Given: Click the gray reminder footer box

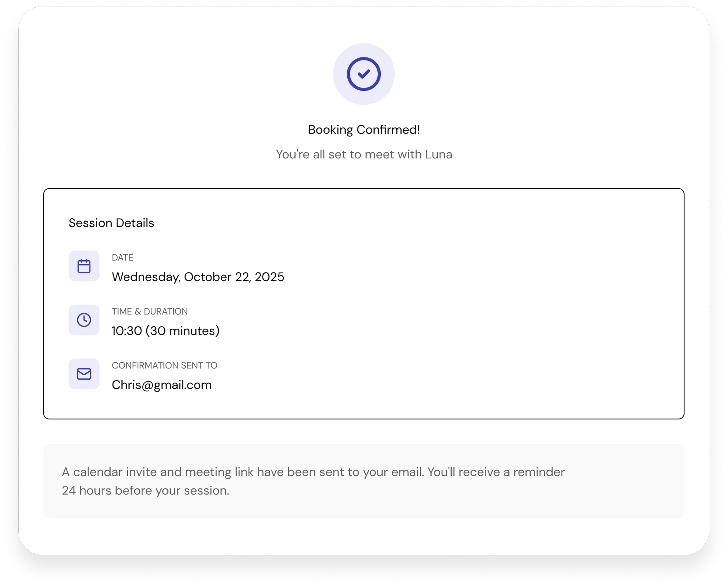Looking at the screenshot, I should pos(364,481).
